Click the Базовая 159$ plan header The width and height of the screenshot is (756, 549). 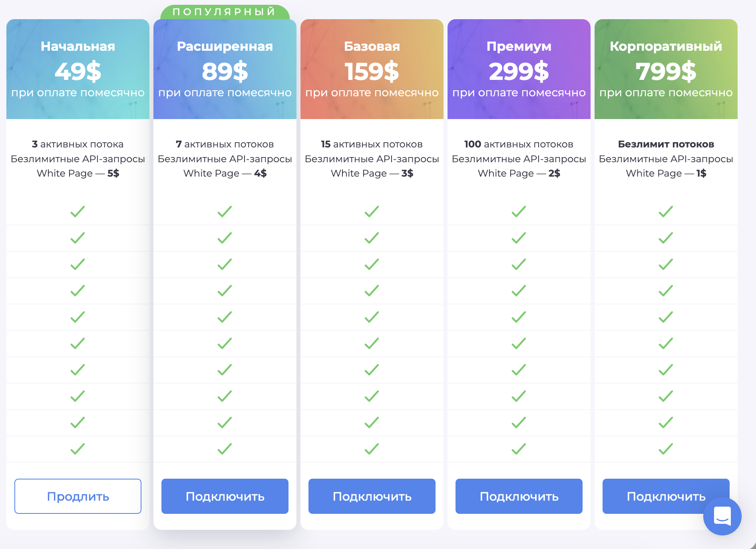[x=372, y=69]
